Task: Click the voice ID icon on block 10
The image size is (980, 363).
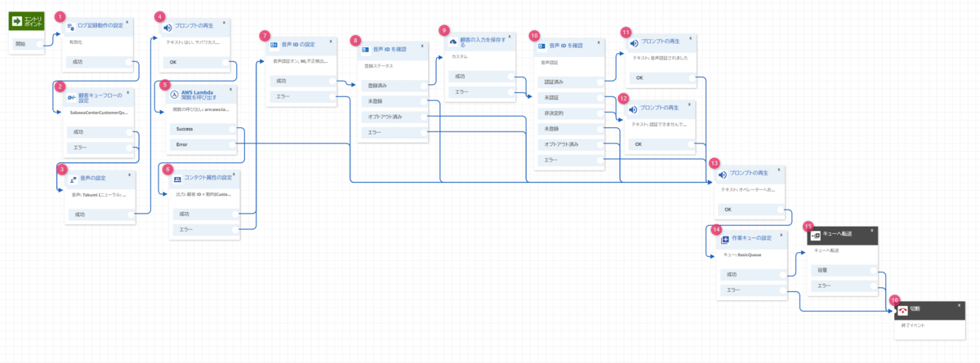Action: [541, 46]
